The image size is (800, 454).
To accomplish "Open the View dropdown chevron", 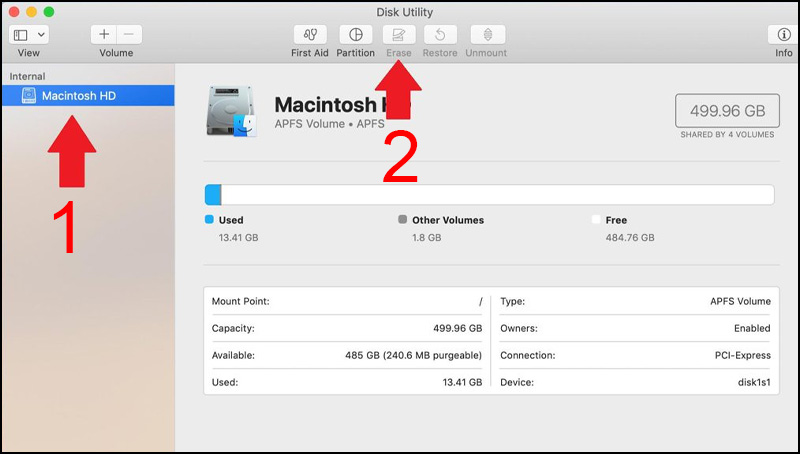I will click(x=41, y=35).
